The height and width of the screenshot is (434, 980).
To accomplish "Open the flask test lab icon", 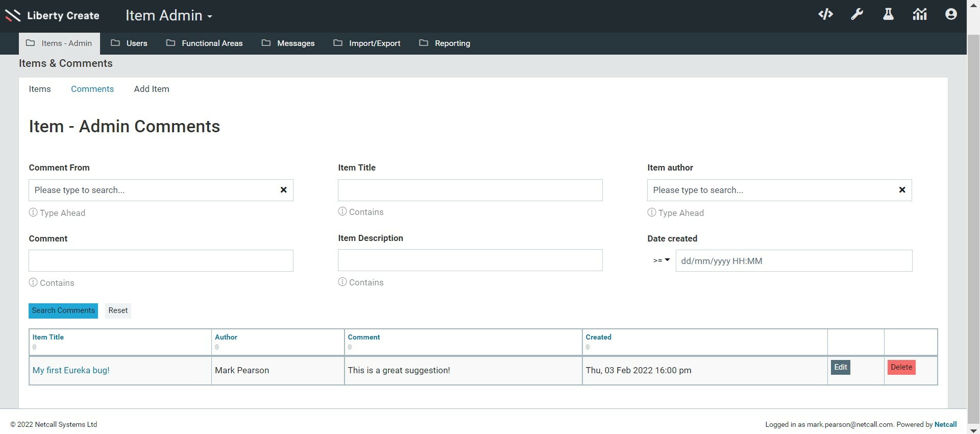I will 888,14.
